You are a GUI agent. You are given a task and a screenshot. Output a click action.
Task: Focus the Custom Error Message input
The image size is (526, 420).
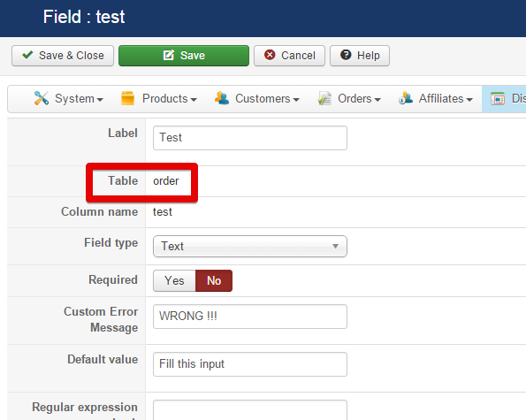click(x=250, y=317)
